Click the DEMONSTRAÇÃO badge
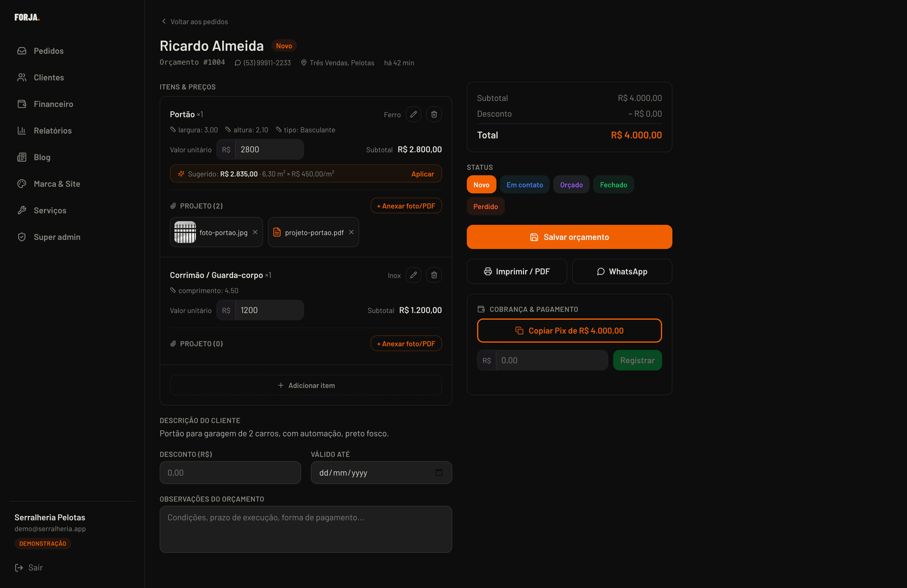The width and height of the screenshot is (907, 588). [x=43, y=544]
